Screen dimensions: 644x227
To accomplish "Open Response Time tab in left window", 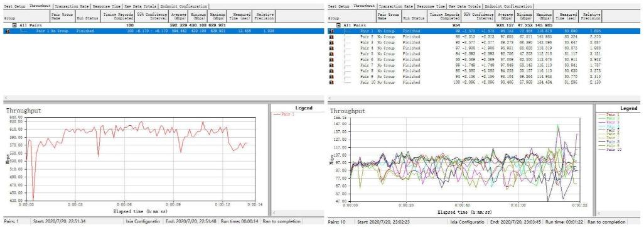I will click(106, 7).
